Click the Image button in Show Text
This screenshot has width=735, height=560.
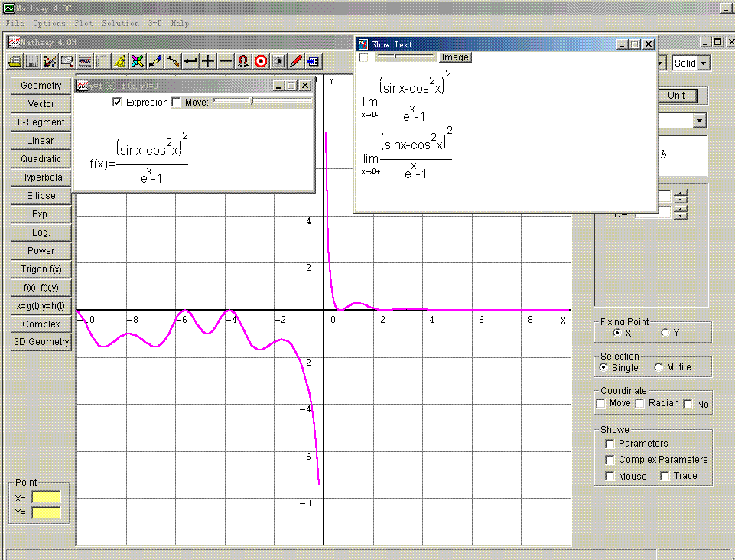tap(455, 57)
